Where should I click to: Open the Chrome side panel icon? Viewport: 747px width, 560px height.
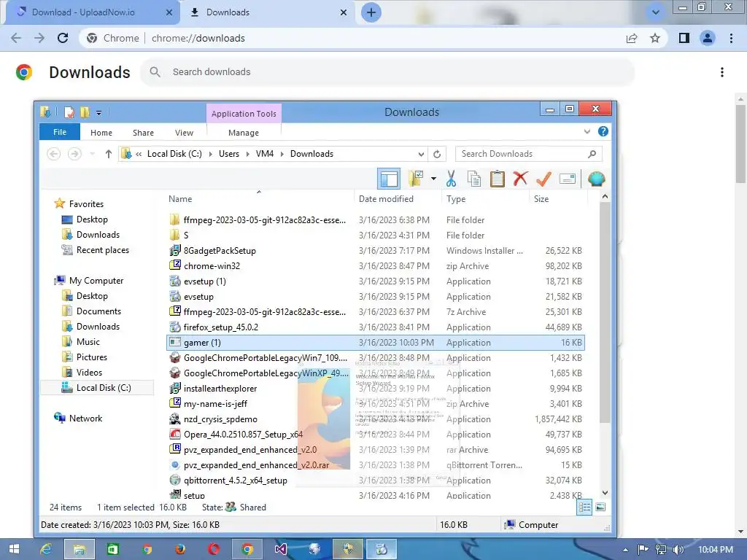(684, 38)
